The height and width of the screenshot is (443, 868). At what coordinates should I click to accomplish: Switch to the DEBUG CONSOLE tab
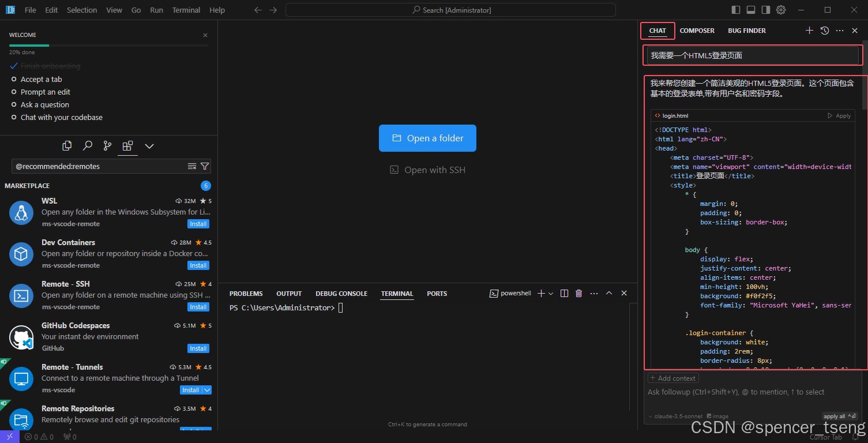[341, 294]
